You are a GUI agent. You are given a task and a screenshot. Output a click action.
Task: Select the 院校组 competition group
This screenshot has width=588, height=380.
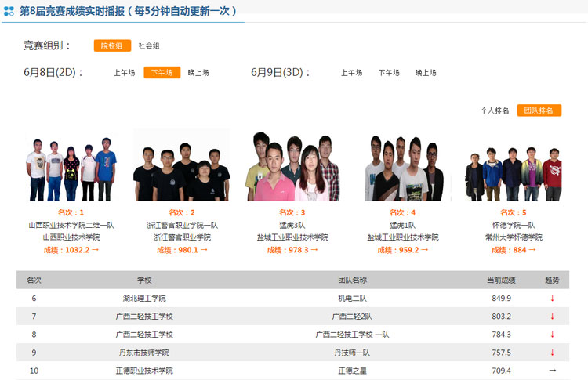[112, 46]
